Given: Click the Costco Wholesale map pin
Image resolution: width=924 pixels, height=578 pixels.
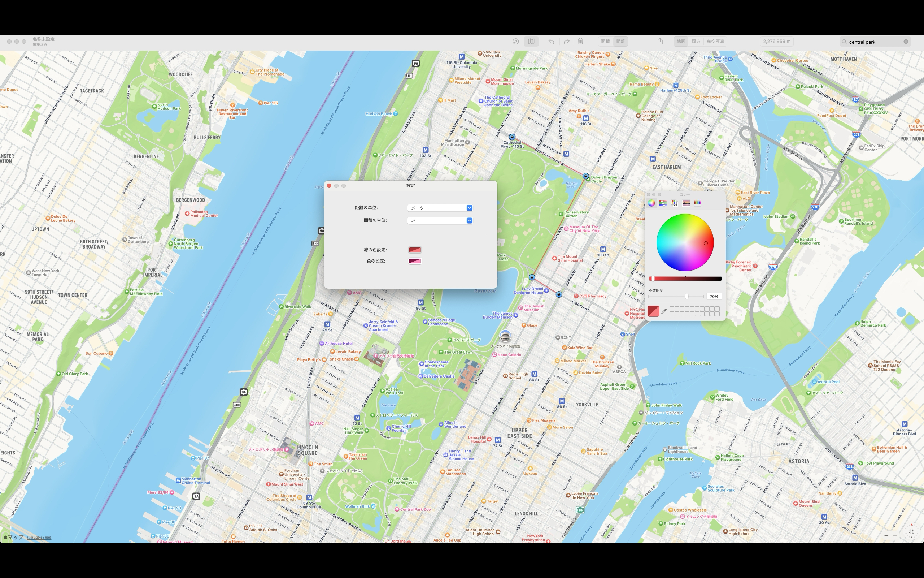Looking at the screenshot, I should (x=671, y=510).
